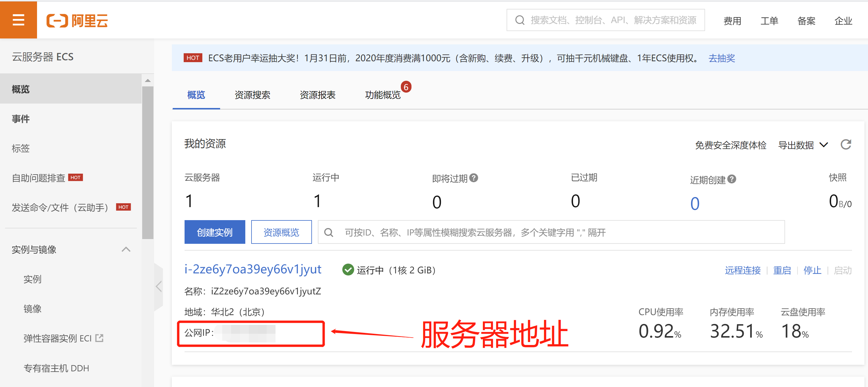The height and width of the screenshot is (387, 868).
Task: Collapse the 实例与镜像 section
Action: tap(126, 249)
